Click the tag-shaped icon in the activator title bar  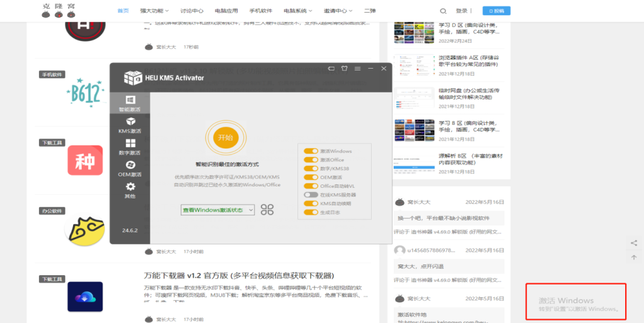pos(331,69)
